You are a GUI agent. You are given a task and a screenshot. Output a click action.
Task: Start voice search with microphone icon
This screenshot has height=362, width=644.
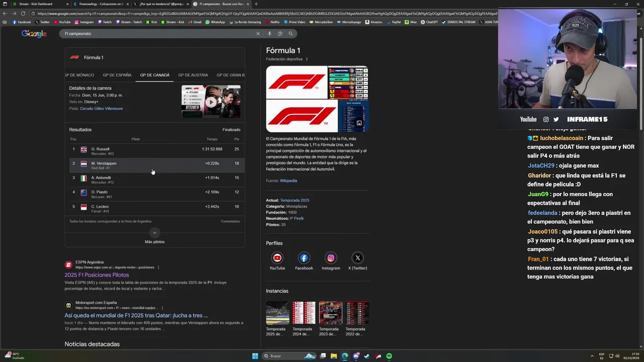click(x=270, y=34)
